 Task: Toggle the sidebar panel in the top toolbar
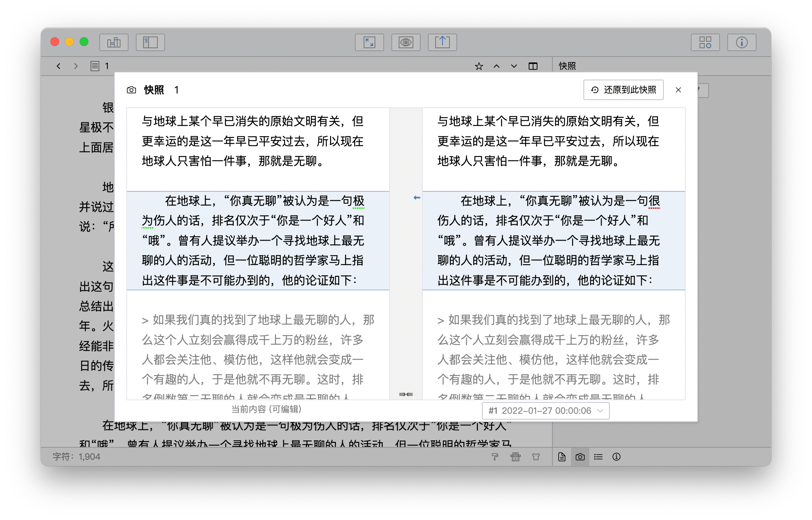[150, 42]
